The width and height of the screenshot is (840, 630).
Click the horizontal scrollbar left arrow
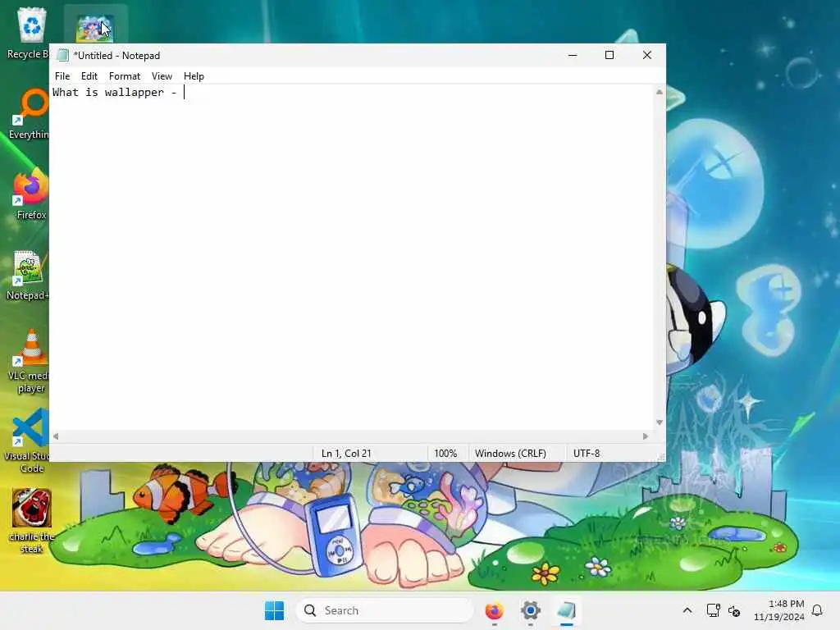point(56,436)
